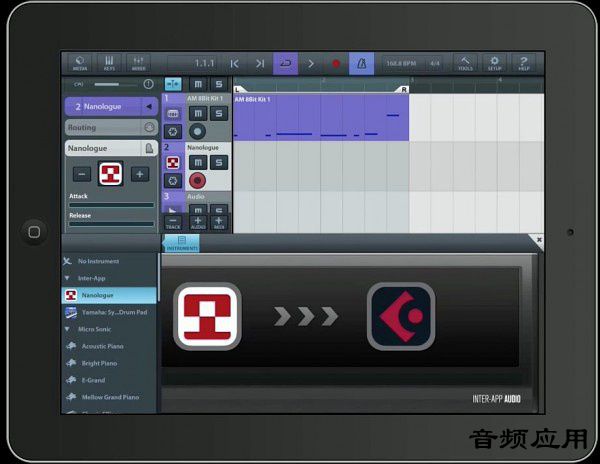Add a MIDI track
The height and width of the screenshot is (464, 600).
point(219,223)
